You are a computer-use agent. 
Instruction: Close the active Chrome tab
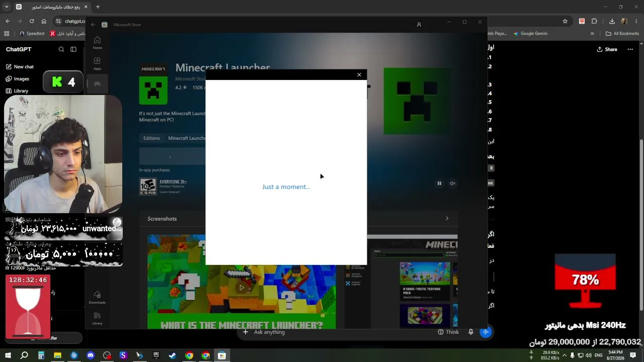point(86,7)
